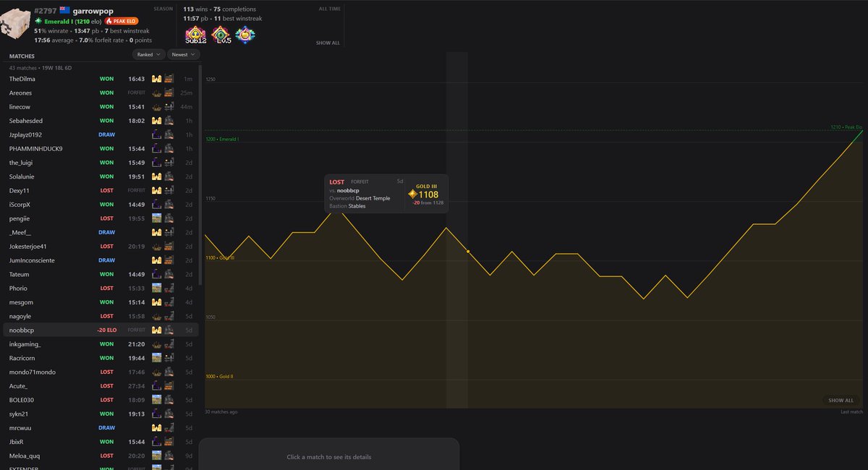This screenshot has height=470, width=868.
Task: Click the bastion icon in JumInconsciente row
Action: pyautogui.click(x=169, y=260)
